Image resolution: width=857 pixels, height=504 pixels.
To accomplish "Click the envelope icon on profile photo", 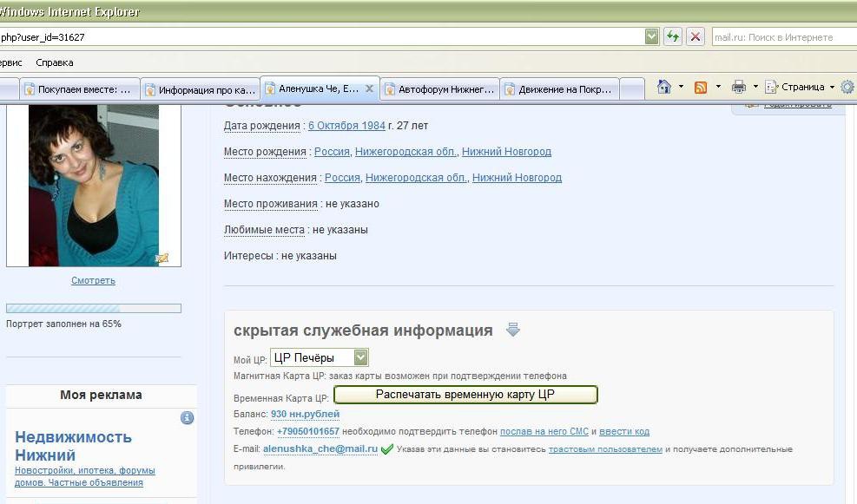I will pos(162,258).
